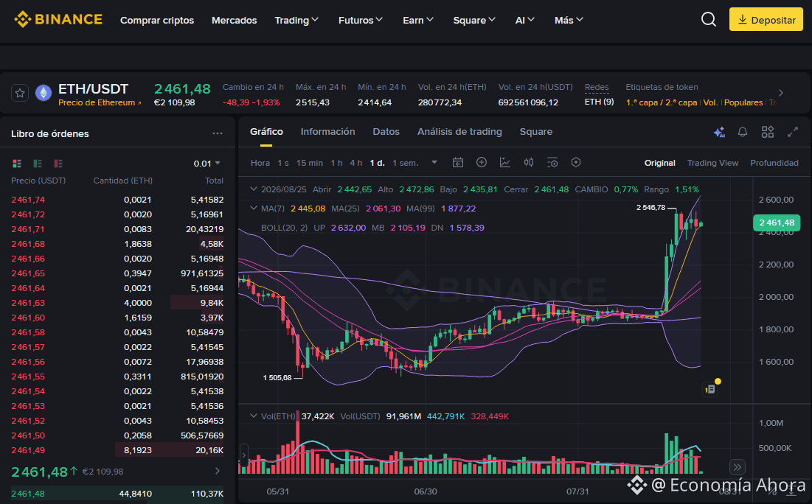Select the 4 h interval
This screenshot has width=812, height=504.
tap(355, 163)
